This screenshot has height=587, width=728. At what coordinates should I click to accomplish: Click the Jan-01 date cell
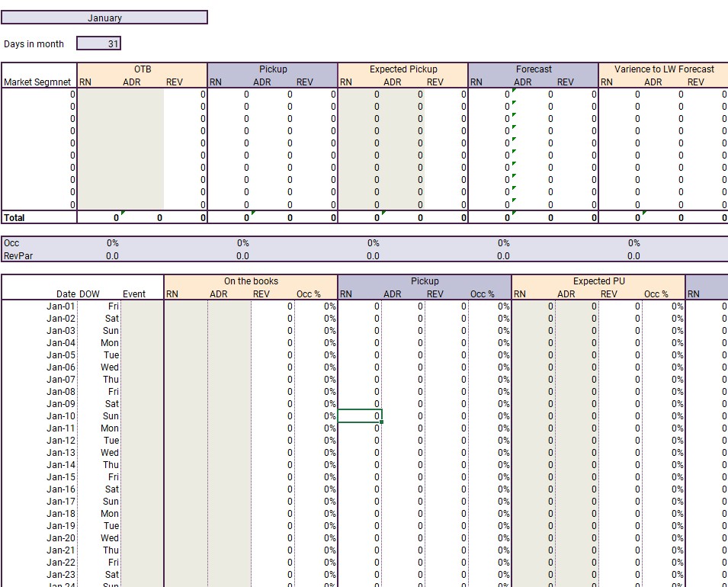point(60,306)
